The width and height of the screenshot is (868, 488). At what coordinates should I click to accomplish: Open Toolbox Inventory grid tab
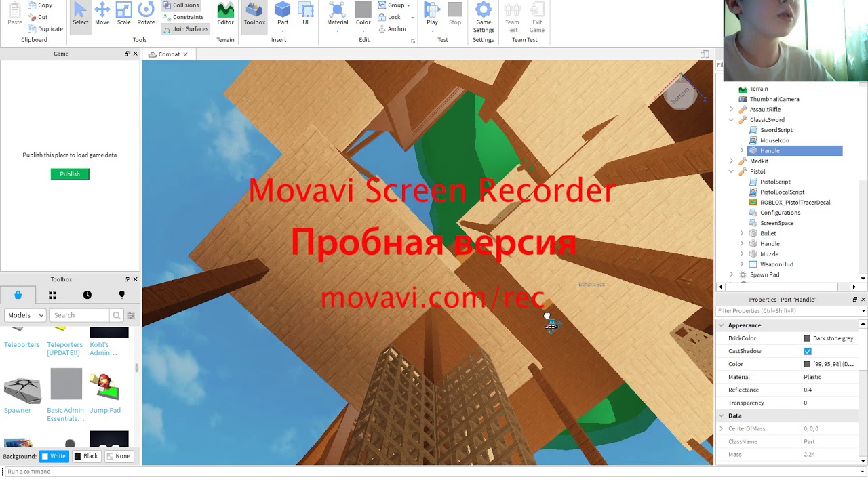tap(52, 295)
